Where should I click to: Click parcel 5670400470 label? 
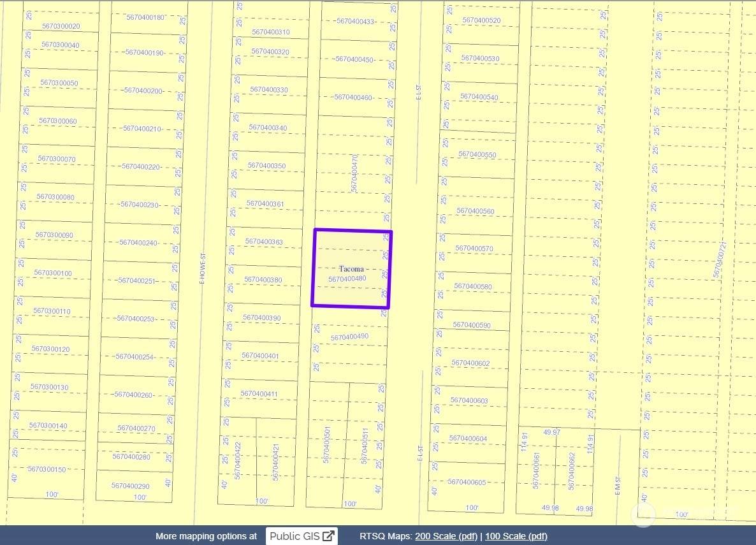point(354,173)
